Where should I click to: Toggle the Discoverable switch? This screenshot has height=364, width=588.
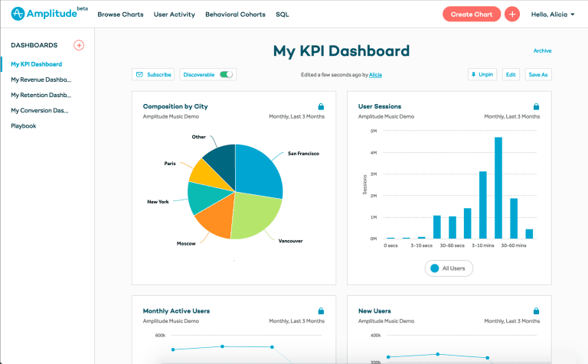[x=226, y=74]
